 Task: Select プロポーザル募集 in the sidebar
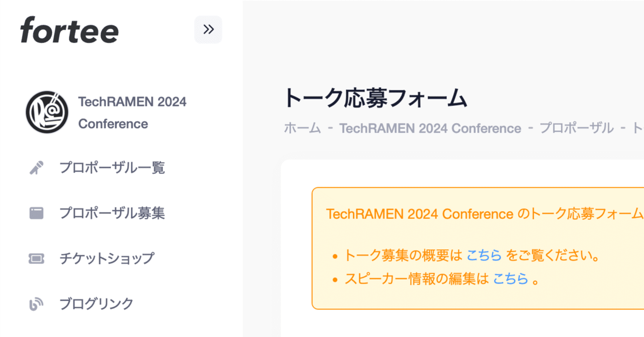point(112,213)
